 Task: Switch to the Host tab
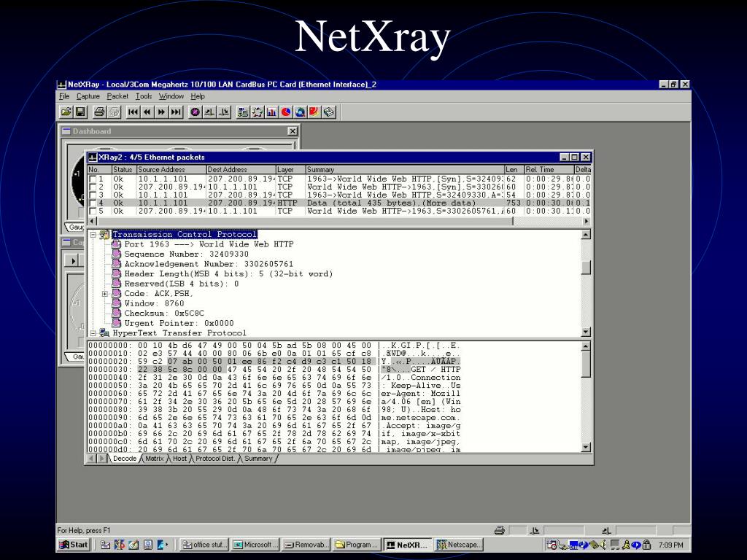tap(179, 459)
